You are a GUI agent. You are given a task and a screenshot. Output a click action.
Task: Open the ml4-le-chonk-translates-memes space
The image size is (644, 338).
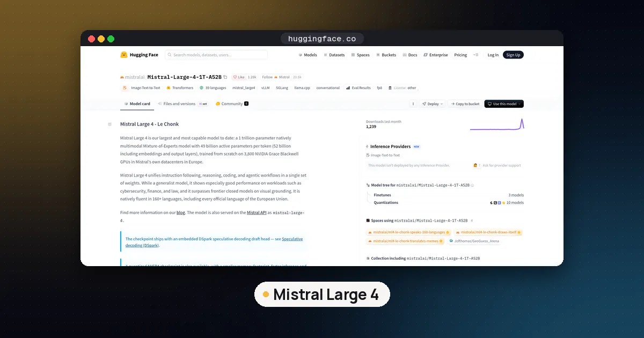point(405,241)
